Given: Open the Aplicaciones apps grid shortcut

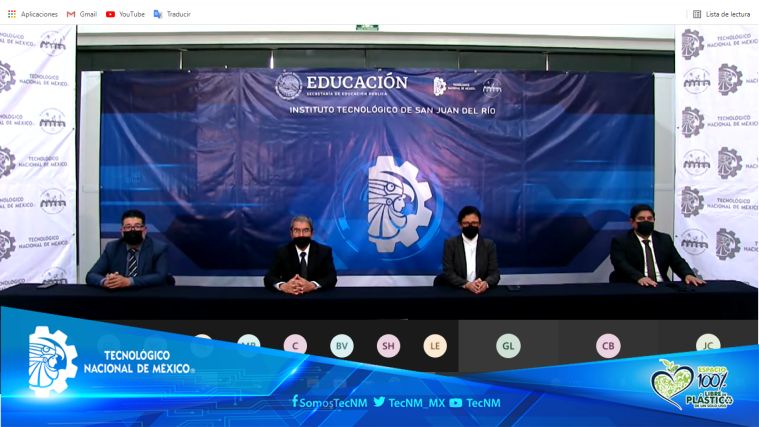Looking at the screenshot, I should [x=32, y=14].
